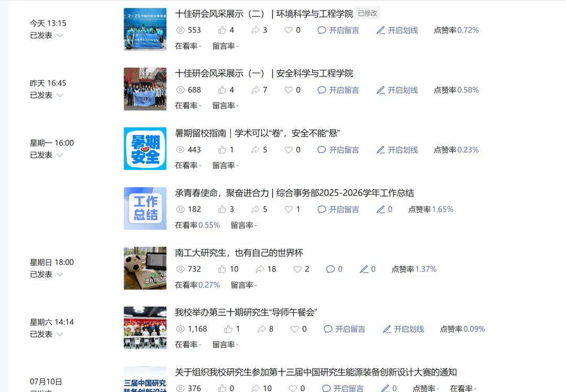Click group photo thumbnail of 导师午餐会 article
This screenshot has width=566, height=392.
tap(145, 328)
